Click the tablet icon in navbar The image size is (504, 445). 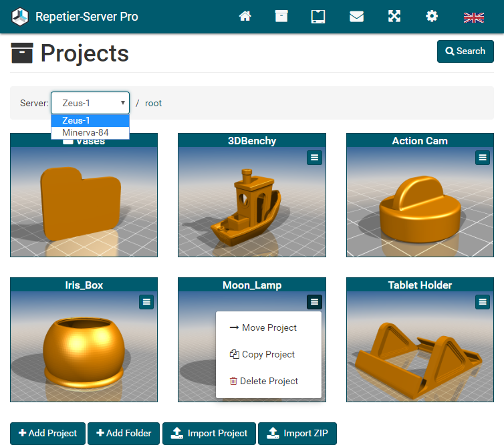coord(318,17)
